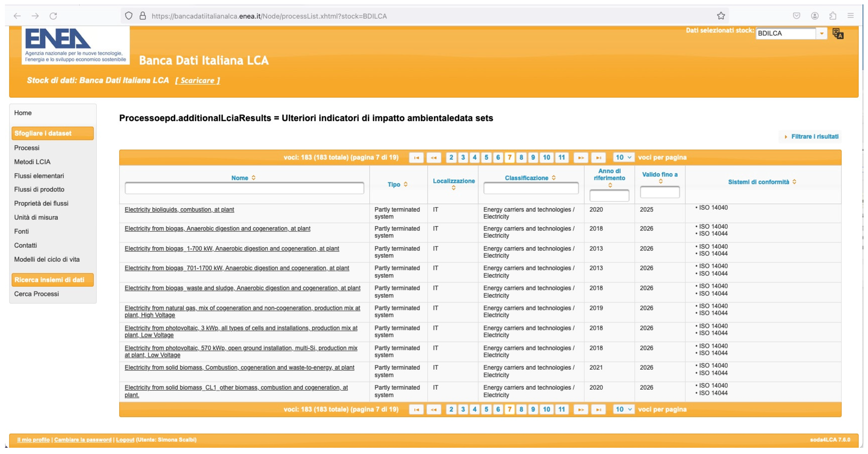
Task: Click the Scaricare download link
Action: click(x=197, y=80)
